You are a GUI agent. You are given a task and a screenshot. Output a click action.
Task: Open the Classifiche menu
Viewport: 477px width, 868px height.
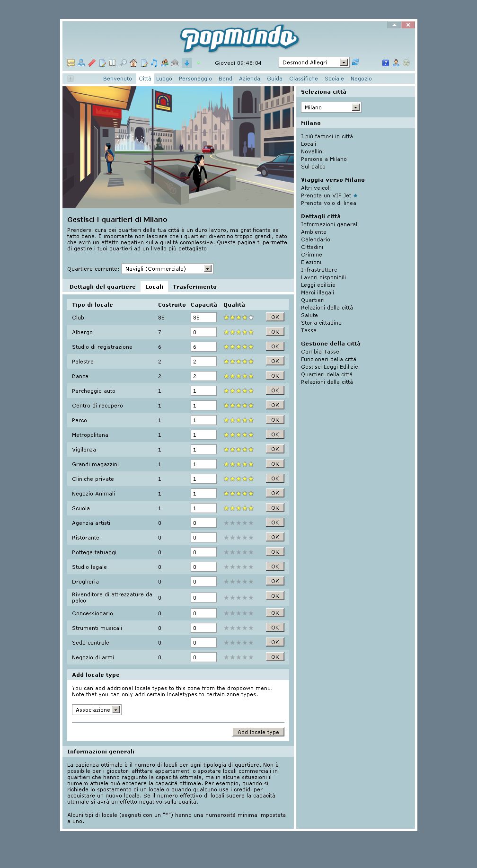(303, 79)
